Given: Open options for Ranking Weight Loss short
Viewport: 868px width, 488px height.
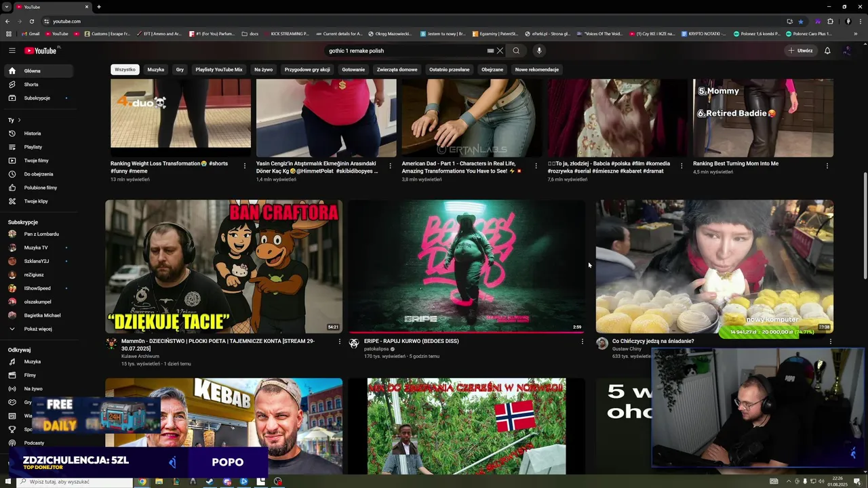Looking at the screenshot, I should point(245,166).
